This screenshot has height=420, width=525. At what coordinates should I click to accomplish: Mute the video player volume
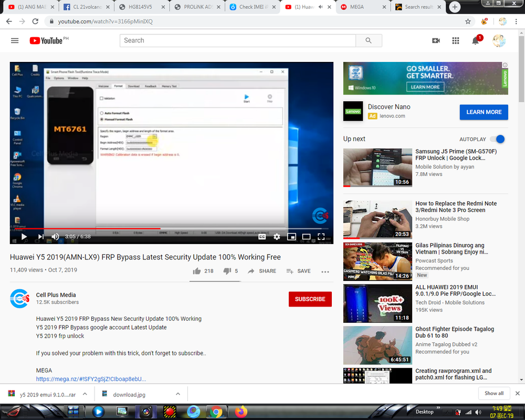pos(56,236)
